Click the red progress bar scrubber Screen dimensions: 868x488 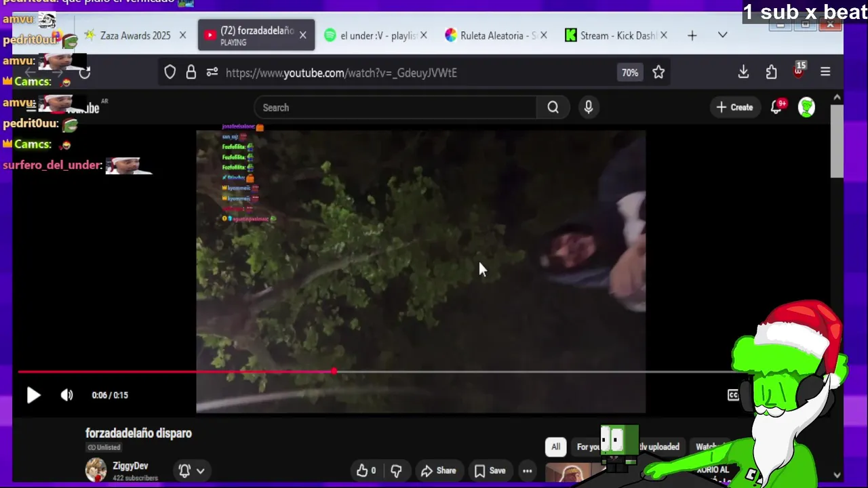click(334, 371)
